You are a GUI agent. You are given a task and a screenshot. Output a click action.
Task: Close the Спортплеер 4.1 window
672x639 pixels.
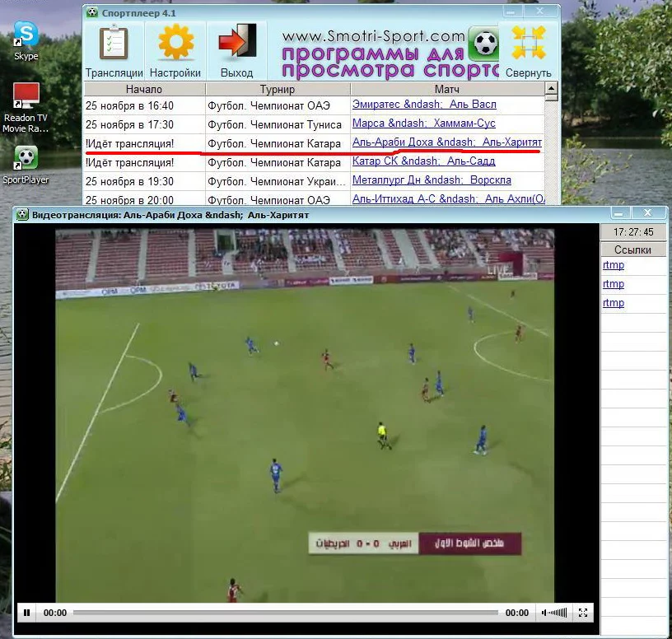[x=540, y=12]
